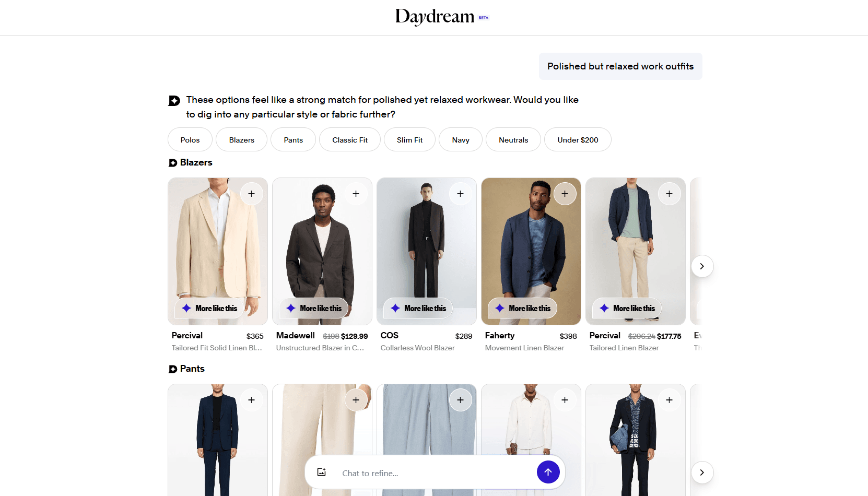The image size is (868, 496).
Task: Show next pants in carousel
Action: coord(702,473)
